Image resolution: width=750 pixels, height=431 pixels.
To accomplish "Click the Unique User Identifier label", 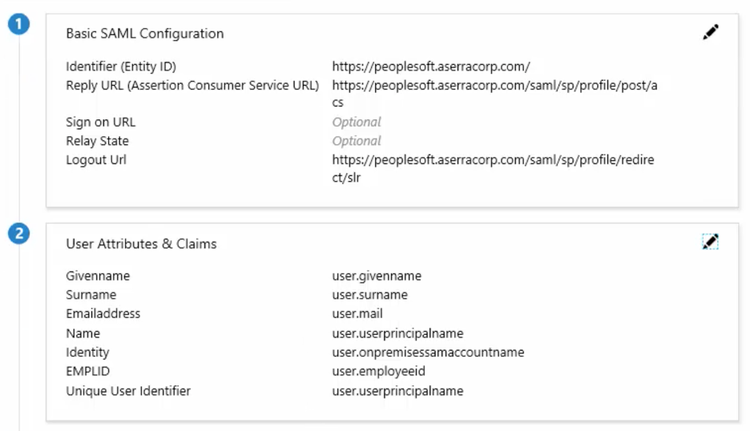I will coord(128,390).
